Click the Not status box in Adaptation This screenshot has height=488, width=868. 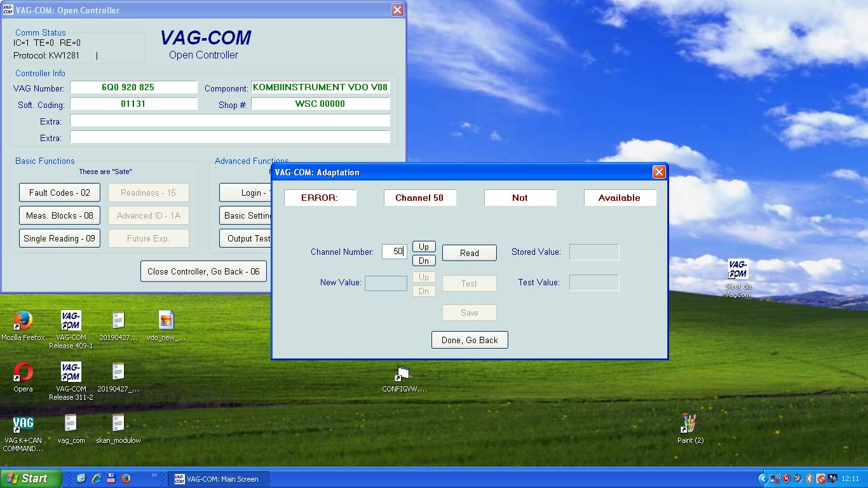(520, 198)
